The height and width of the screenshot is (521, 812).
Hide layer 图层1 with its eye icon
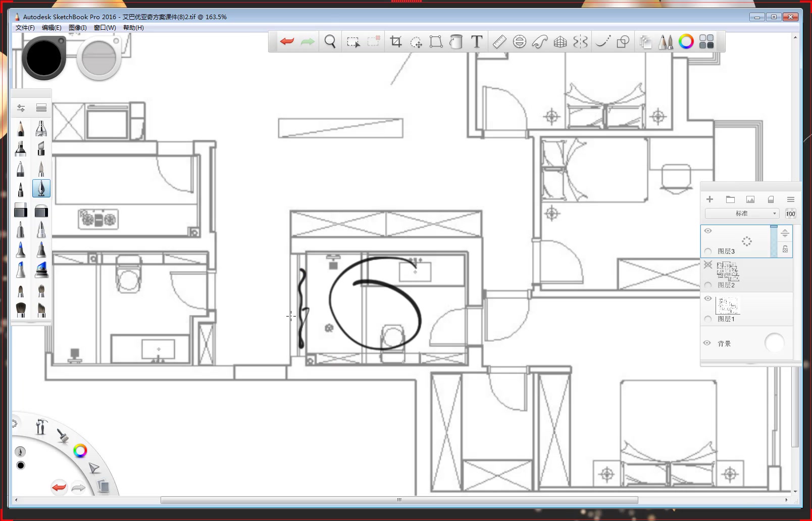pos(708,298)
